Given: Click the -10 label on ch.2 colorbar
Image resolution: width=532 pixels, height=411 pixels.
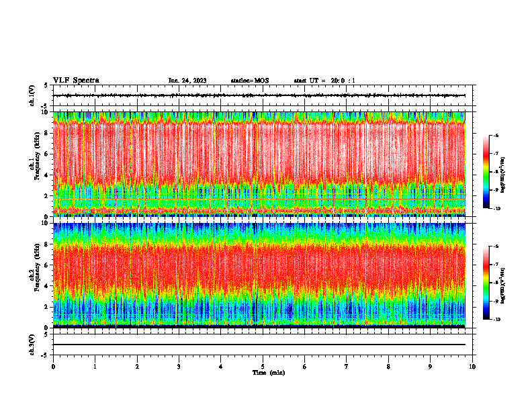Looking at the screenshot, I should coord(496,319).
